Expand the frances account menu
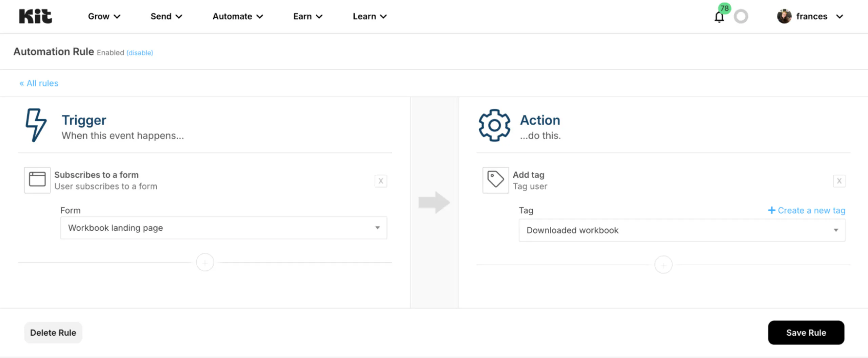This screenshot has height=358, width=868. pos(840,16)
